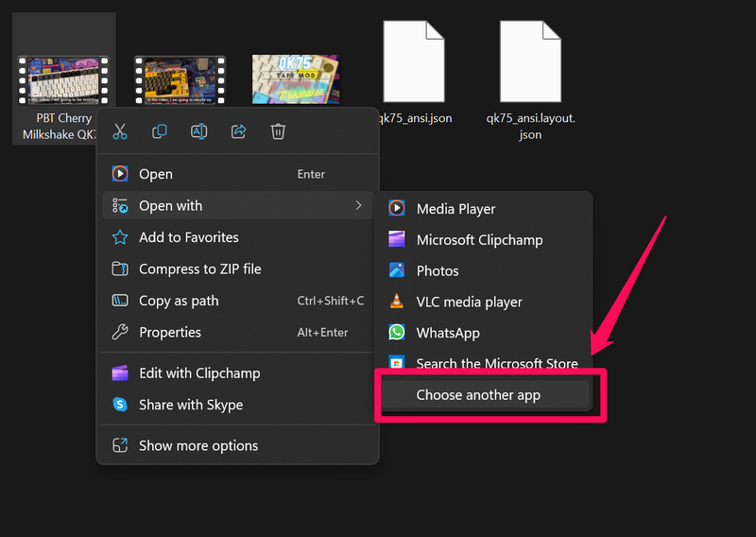This screenshot has height=537, width=756.
Task: Choose Compress to ZIP file
Action: (199, 269)
